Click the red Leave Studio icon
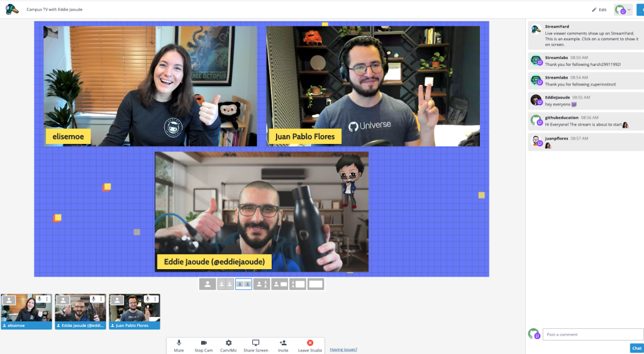 click(309, 343)
